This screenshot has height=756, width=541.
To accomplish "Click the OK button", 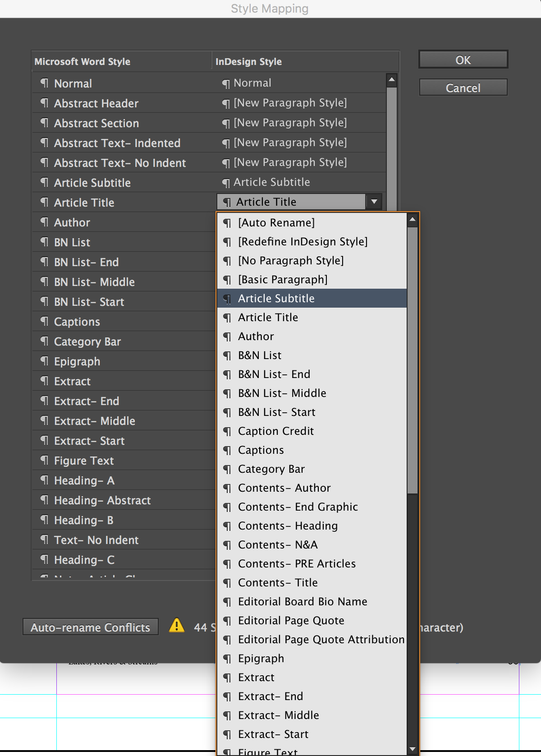I will (463, 60).
